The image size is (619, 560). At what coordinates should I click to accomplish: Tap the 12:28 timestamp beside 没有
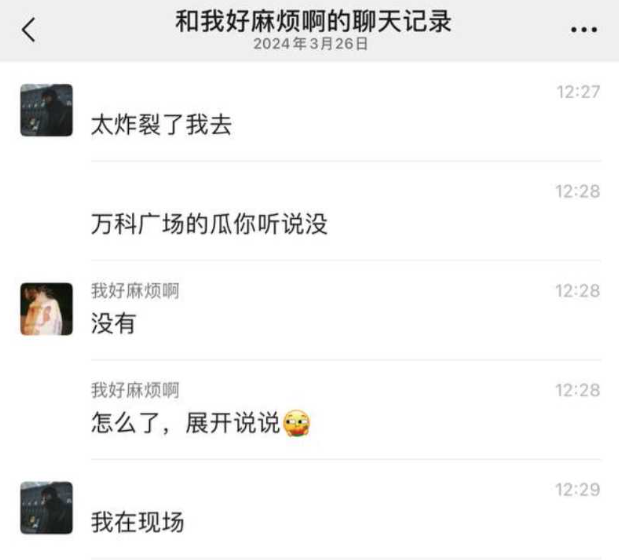click(x=578, y=291)
